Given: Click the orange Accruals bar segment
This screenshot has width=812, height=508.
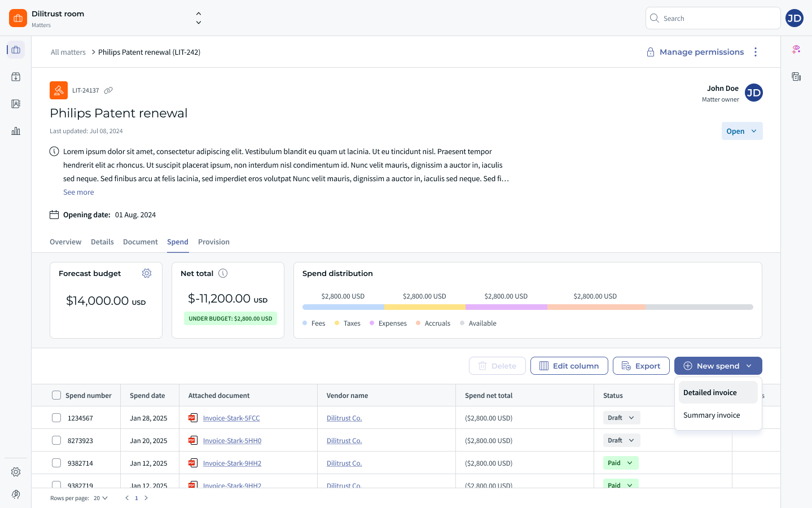Looking at the screenshot, I should pyautogui.click(x=596, y=307).
